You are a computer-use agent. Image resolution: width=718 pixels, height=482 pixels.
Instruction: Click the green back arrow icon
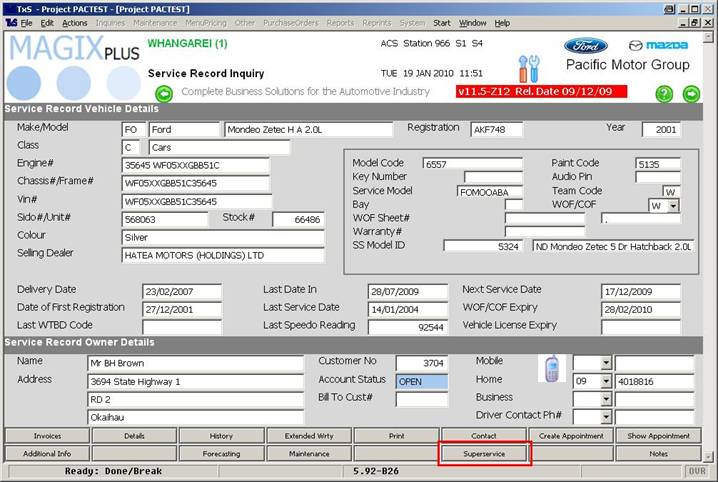[164, 93]
